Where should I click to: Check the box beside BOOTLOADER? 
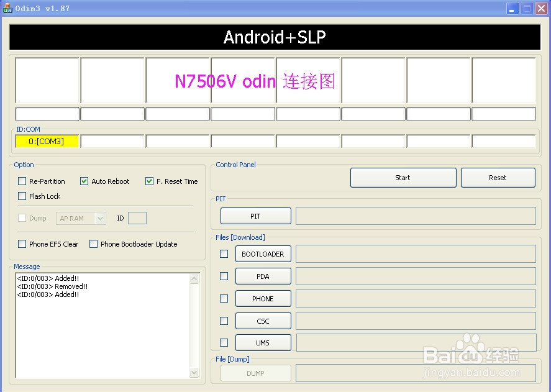(224, 253)
